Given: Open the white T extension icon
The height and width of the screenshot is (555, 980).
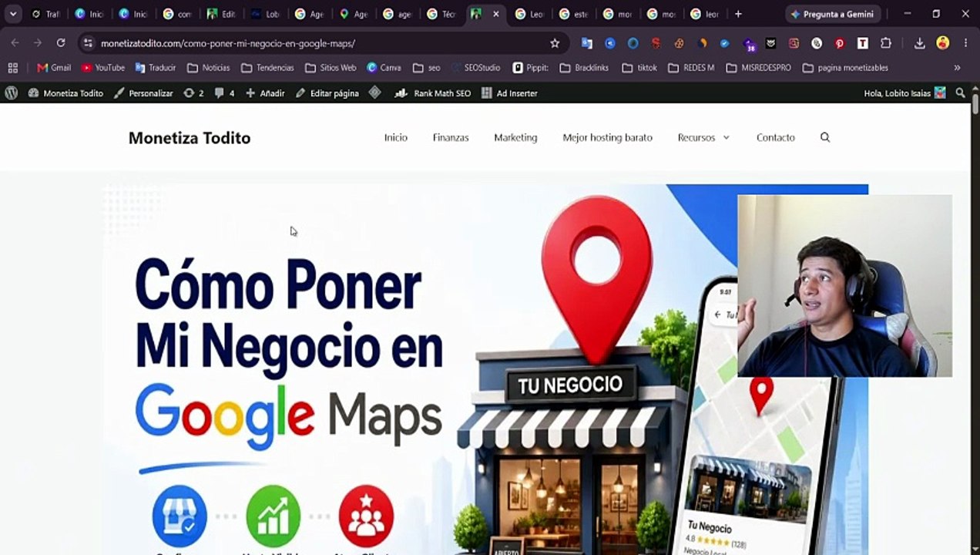Looking at the screenshot, I should click(863, 43).
